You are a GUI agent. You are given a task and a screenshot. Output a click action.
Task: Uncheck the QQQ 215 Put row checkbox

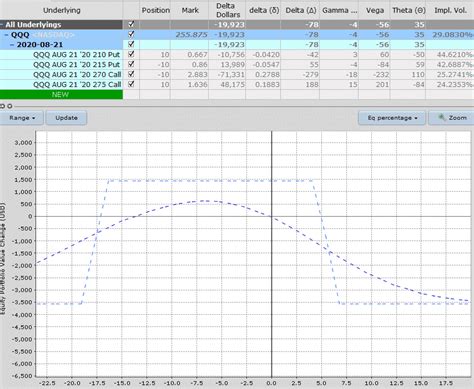(x=131, y=64)
